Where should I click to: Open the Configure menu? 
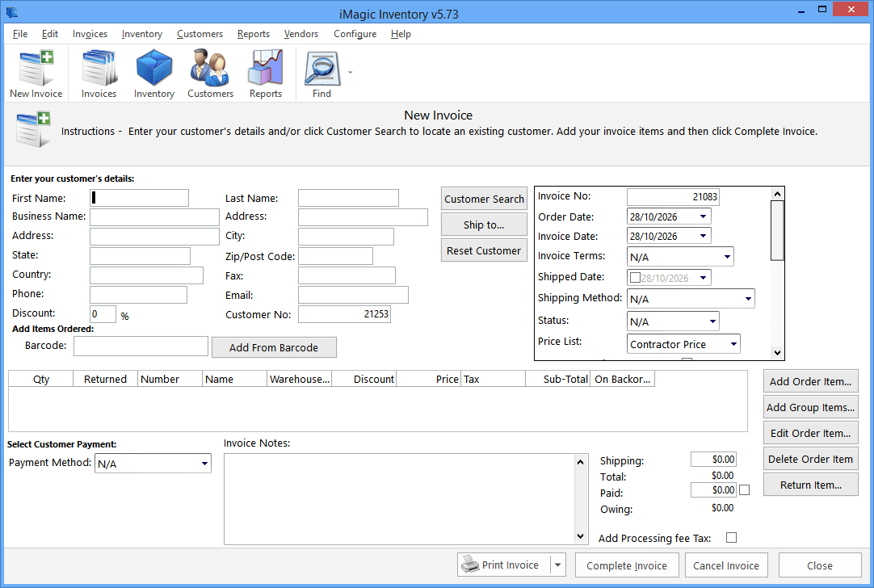[355, 34]
